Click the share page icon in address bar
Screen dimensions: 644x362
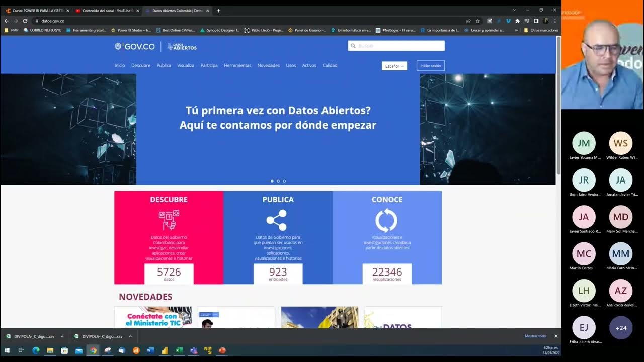pyautogui.click(x=468, y=21)
